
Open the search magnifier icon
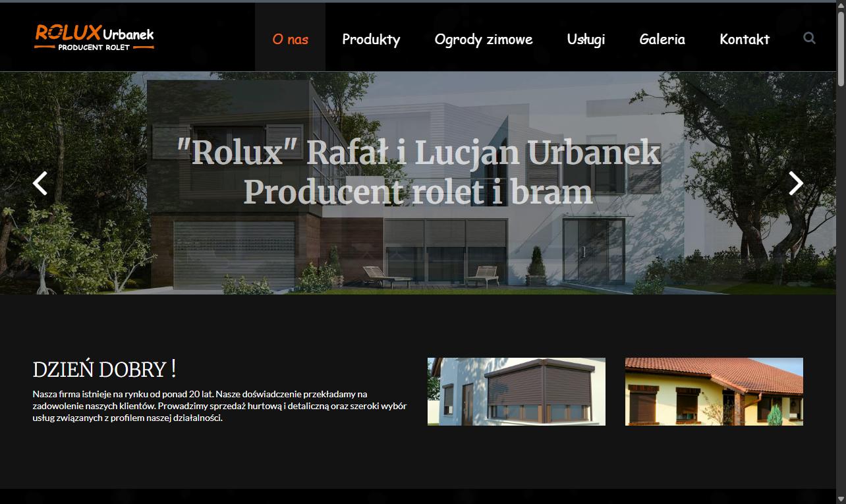pos(809,38)
